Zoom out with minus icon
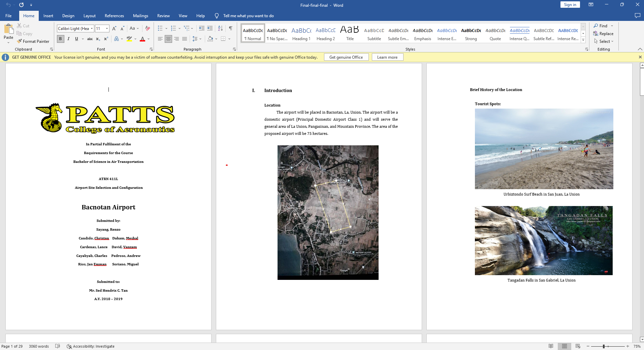Image resolution: width=644 pixels, height=350 pixels. (588, 346)
